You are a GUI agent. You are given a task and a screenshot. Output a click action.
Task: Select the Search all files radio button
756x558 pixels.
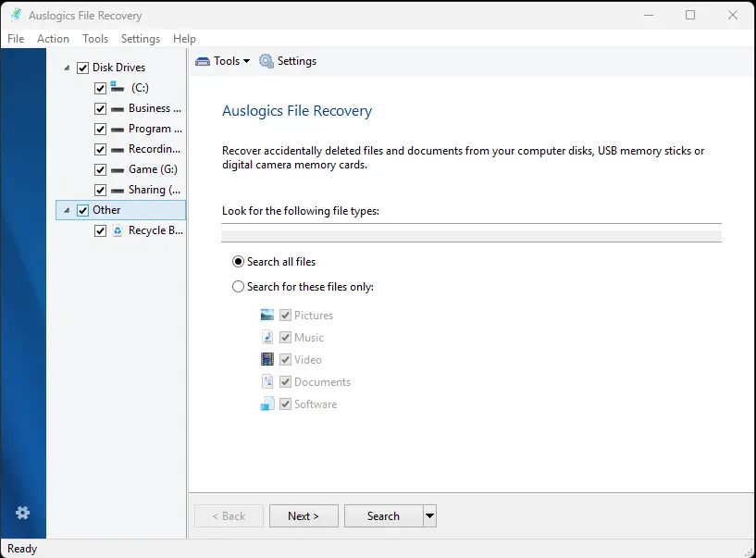pos(238,261)
